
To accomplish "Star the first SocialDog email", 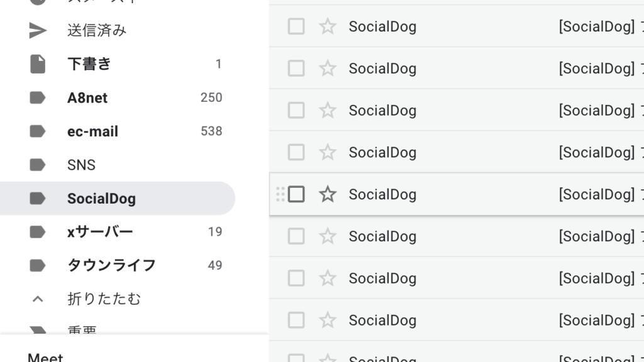I will click(327, 26).
